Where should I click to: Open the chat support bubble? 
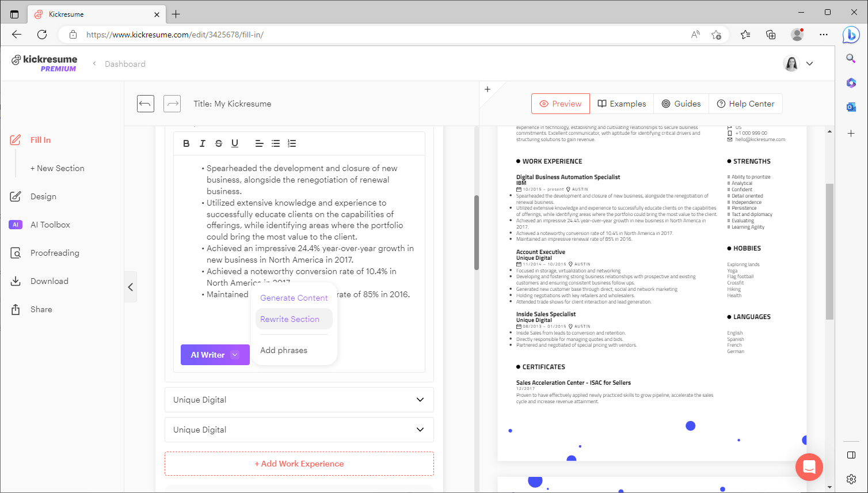tap(809, 467)
